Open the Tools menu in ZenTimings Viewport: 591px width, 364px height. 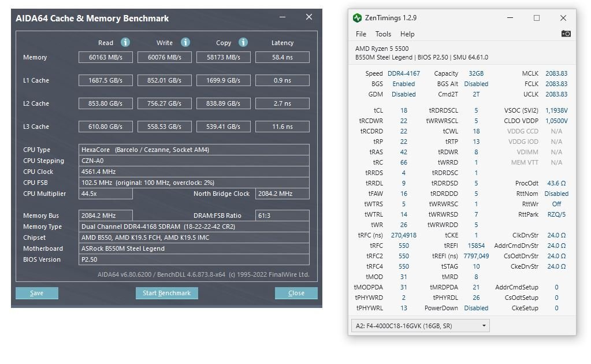(383, 34)
